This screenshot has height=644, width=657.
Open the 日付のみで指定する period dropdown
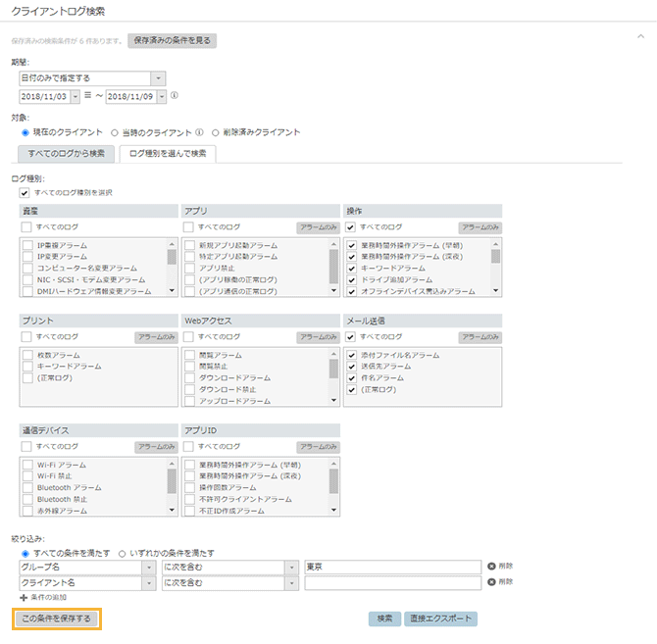click(x=159, y=77)
